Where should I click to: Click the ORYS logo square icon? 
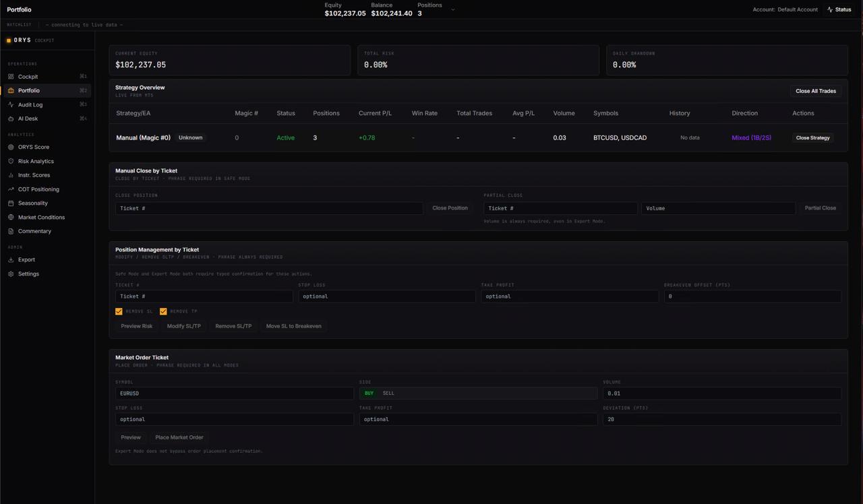coord(9,40)
